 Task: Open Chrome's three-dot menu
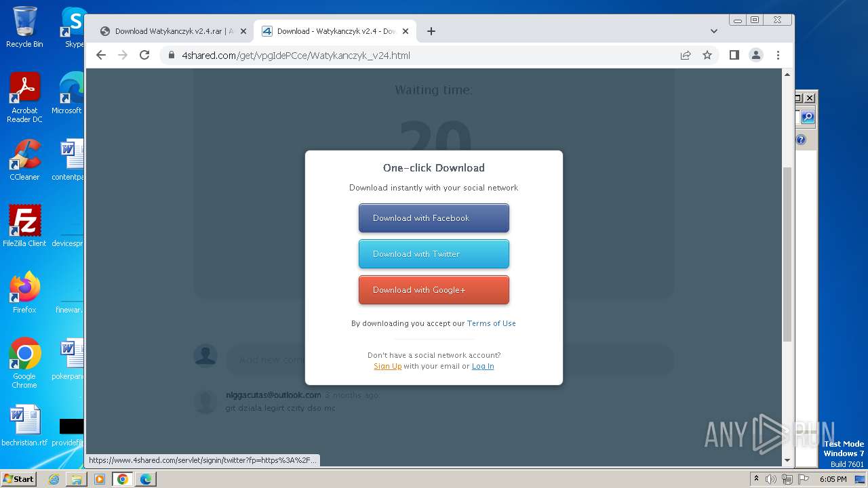coord(778,55)
